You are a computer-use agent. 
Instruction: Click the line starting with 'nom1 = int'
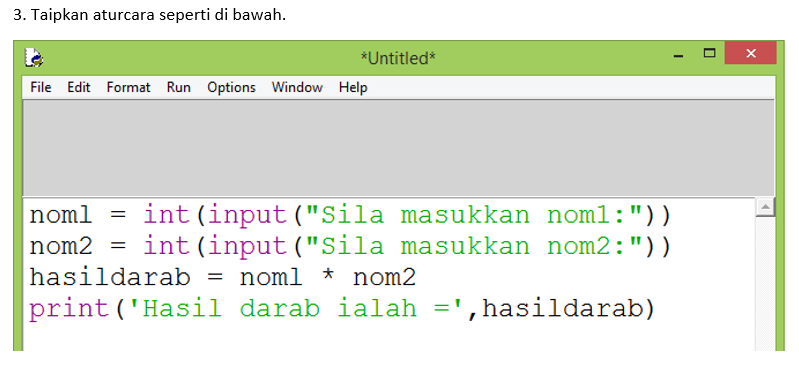351,216
